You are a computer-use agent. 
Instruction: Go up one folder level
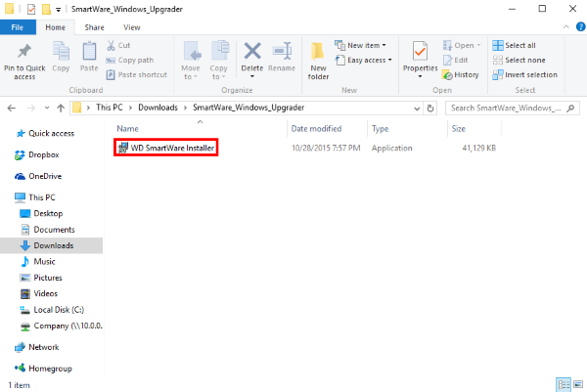[x=61, y=109]
